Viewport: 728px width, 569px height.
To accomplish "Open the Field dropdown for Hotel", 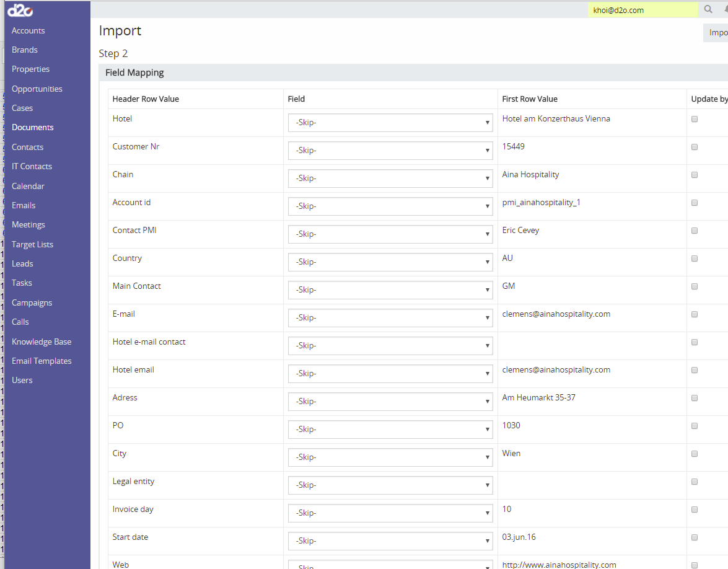I will 390,123.
